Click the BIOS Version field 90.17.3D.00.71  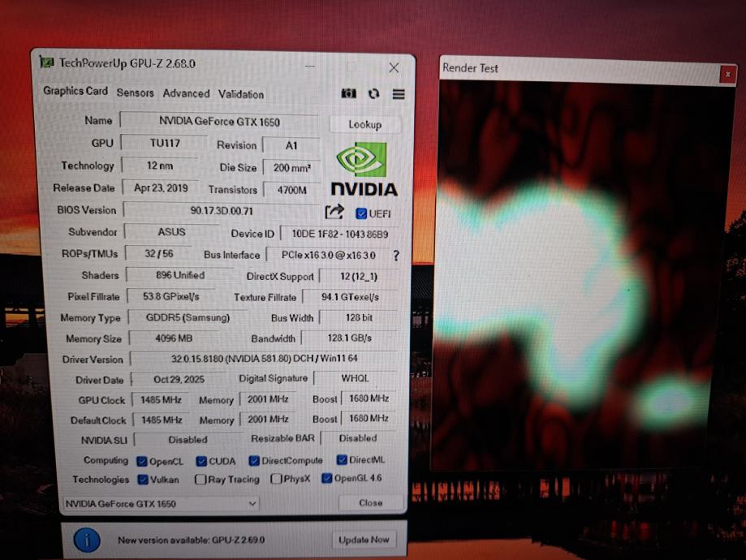point(222,210)
